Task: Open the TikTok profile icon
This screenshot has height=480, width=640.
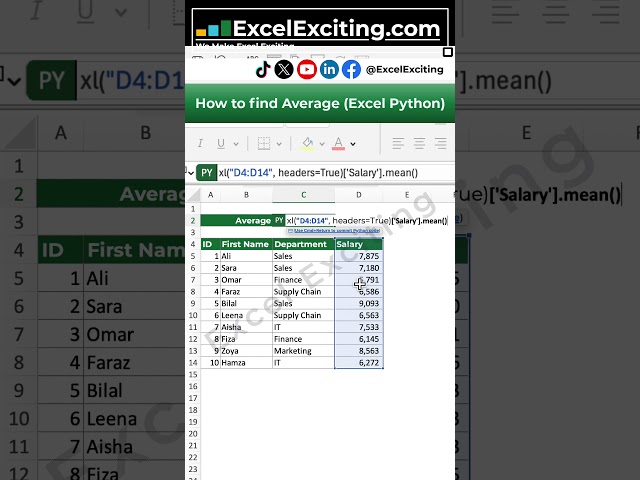Action: coord(263,69)
